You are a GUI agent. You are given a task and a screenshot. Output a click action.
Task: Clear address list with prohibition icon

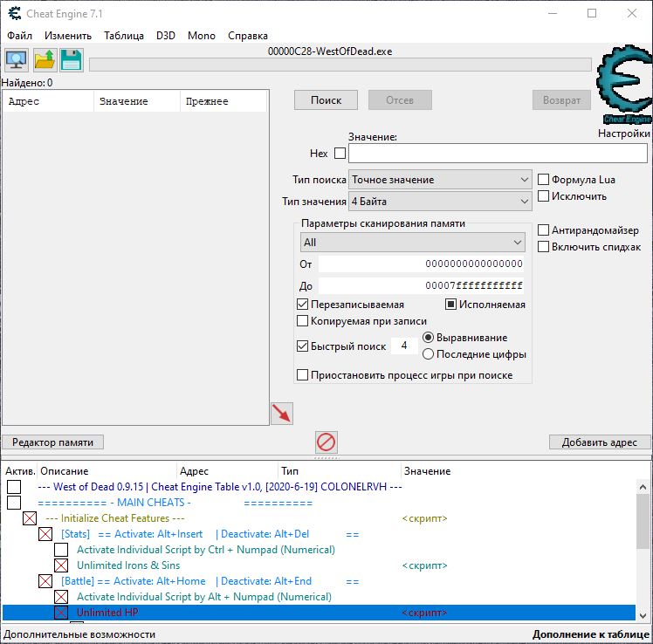[x=326, y=442]
